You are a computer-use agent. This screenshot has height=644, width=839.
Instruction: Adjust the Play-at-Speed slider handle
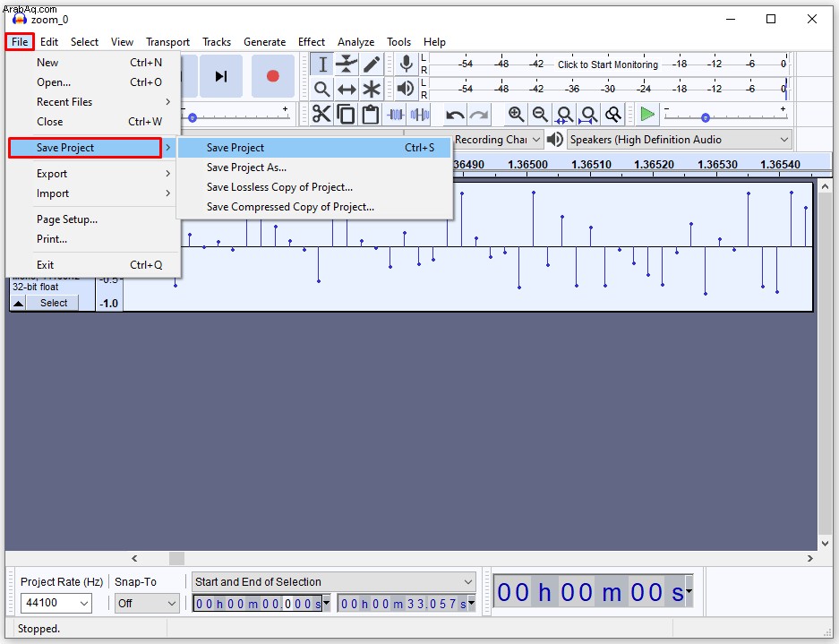coord(706,117)
